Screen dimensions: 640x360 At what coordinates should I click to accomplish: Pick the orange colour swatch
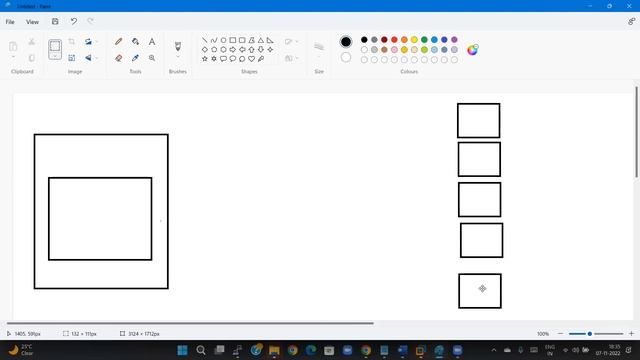click(x=404, y=40)
